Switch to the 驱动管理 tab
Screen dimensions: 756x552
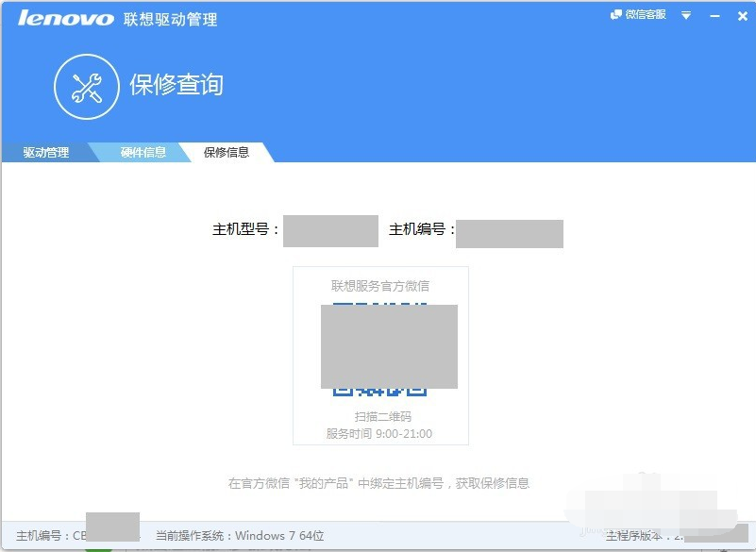44,151
